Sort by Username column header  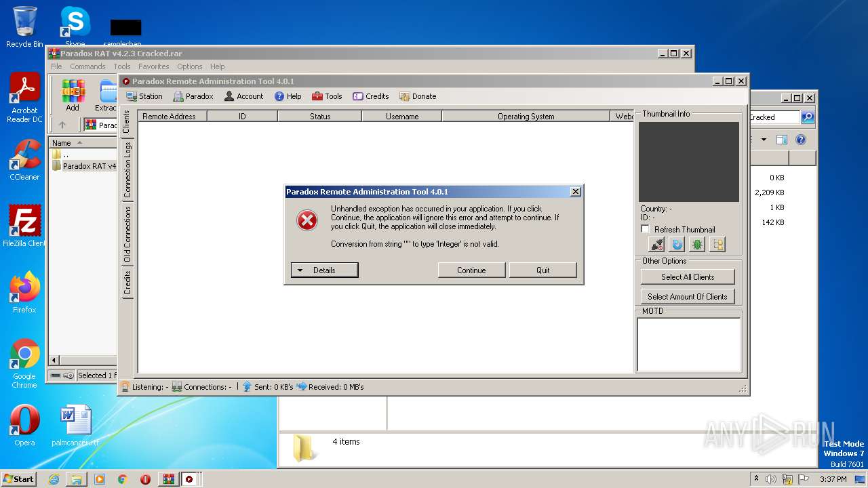coord(402,116)
